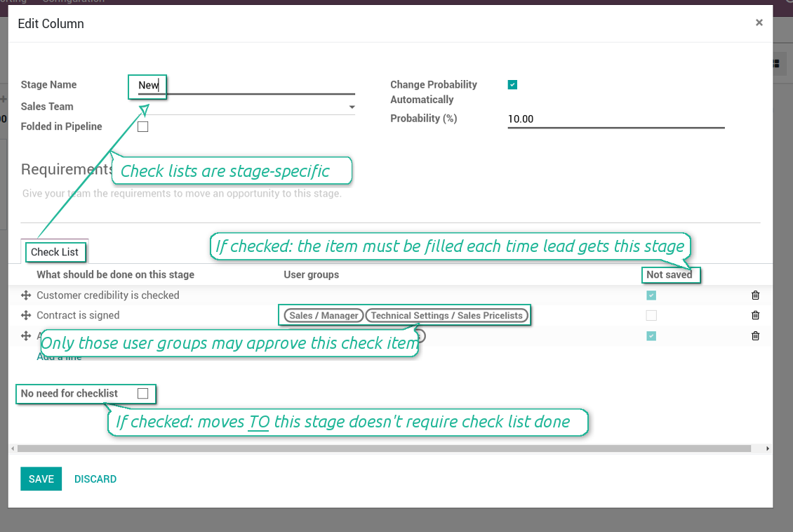
Task: Switch to the Check List tab
Action: 55,252
